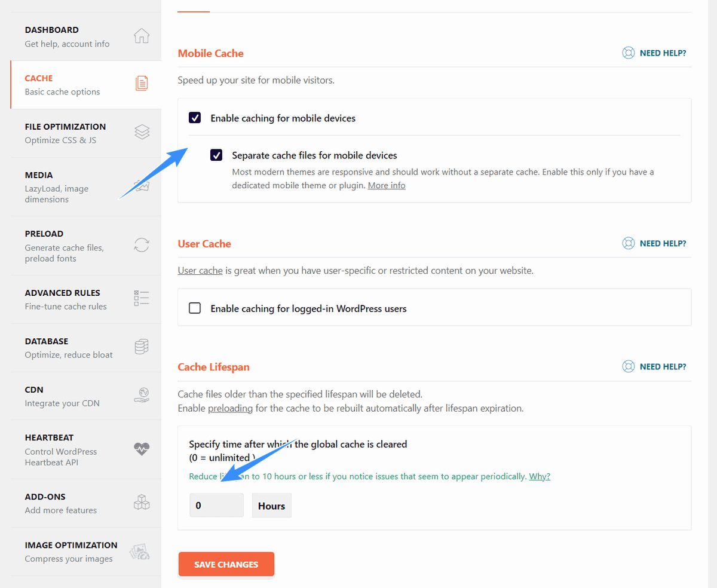The height and width of the screenshot is (588, 717).
Task: Open the More info link
Action: tap(387, 185)
